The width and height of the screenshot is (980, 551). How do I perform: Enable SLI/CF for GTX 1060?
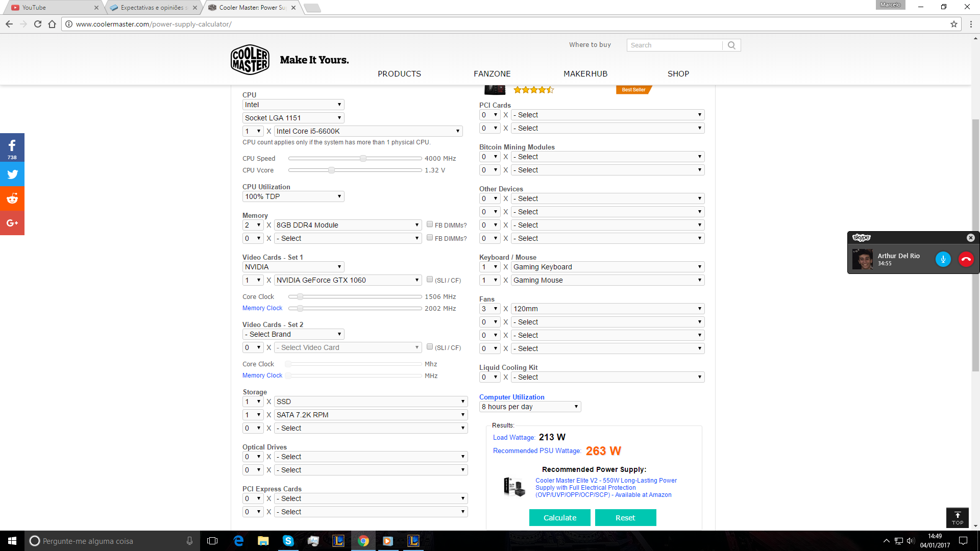coord(430,279)
